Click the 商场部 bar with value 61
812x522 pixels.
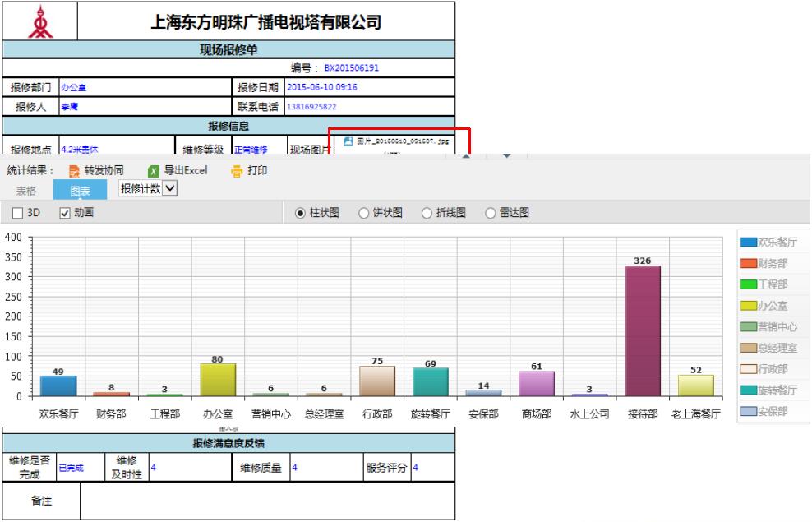[x=537, y=384]
